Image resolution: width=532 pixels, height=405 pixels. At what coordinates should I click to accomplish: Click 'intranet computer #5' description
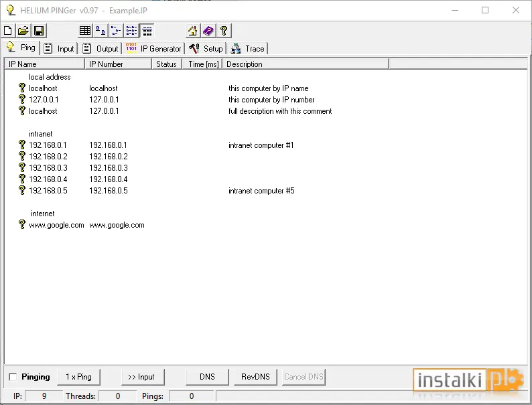tap(261, 191)
